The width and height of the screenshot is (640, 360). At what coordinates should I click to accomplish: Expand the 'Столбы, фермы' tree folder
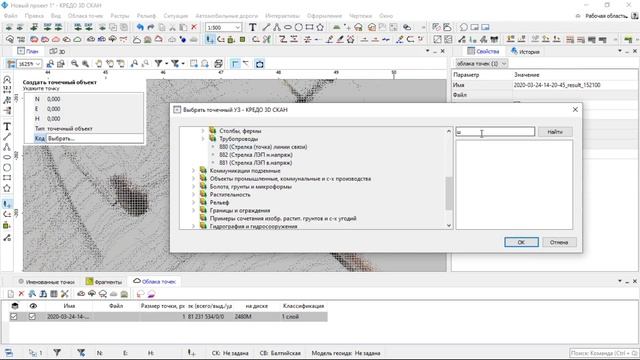tap(203, 131)
